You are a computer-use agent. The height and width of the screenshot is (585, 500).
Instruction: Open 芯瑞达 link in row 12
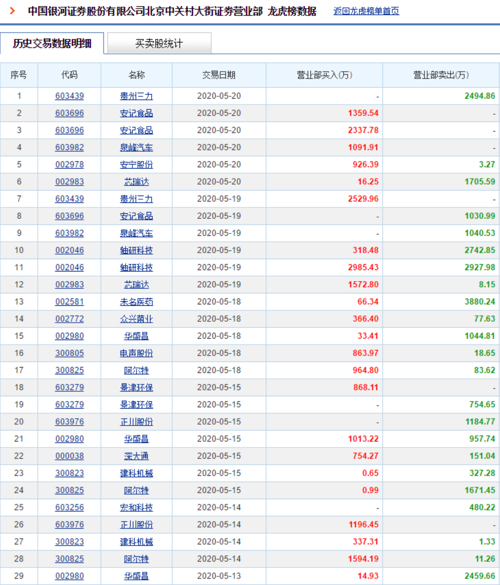[x=136, y=285]
